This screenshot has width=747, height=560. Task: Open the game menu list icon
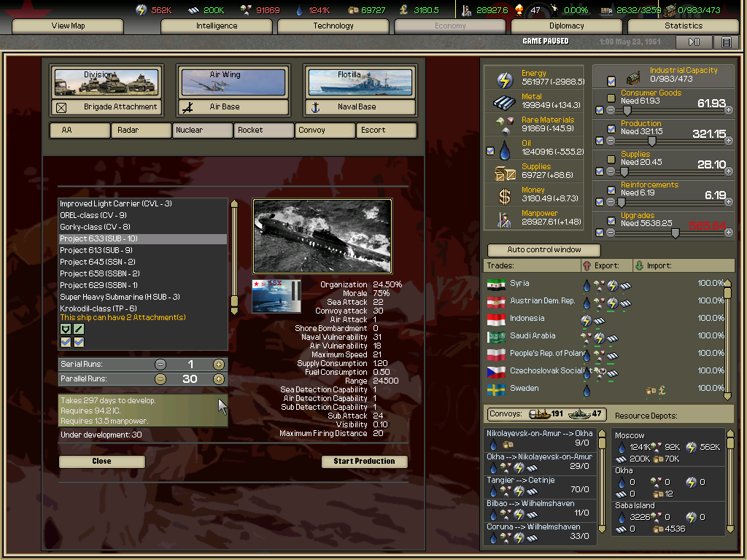(x=726, y=42)
